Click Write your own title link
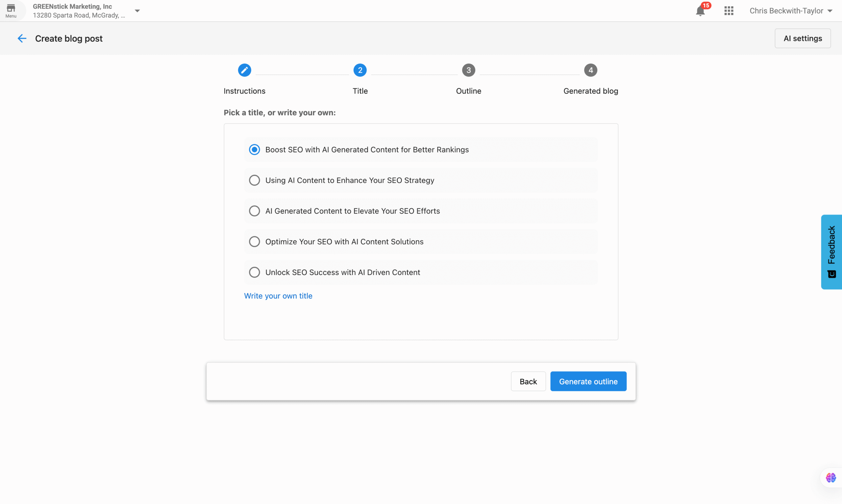Image resolution: width=842 pixels, height=504 pixels. pos(278,296)
